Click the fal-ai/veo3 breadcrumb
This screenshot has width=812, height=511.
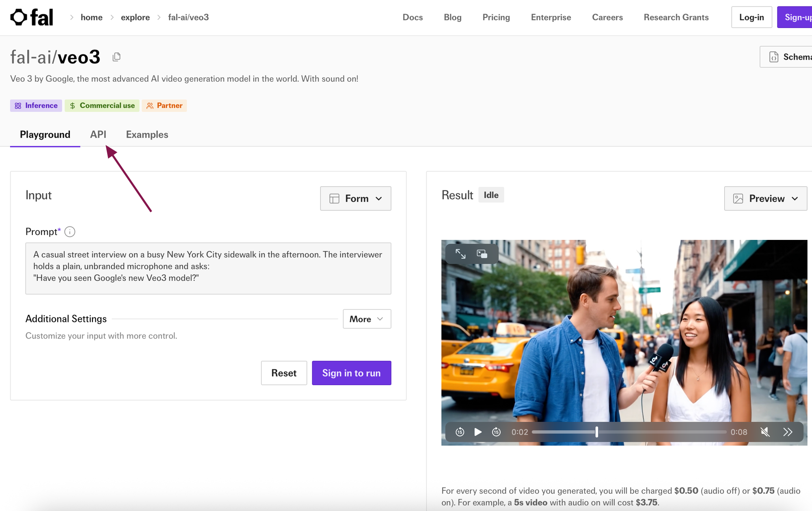188,17
